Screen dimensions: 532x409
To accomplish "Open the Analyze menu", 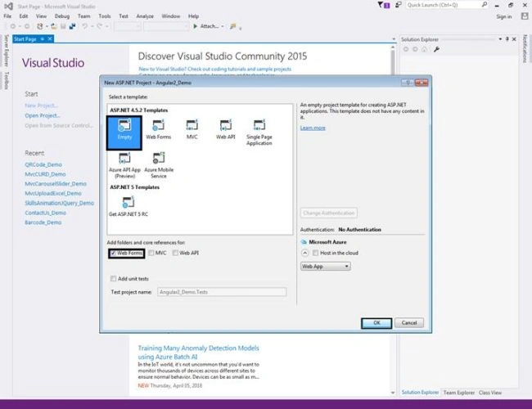I will pos(145,16).
